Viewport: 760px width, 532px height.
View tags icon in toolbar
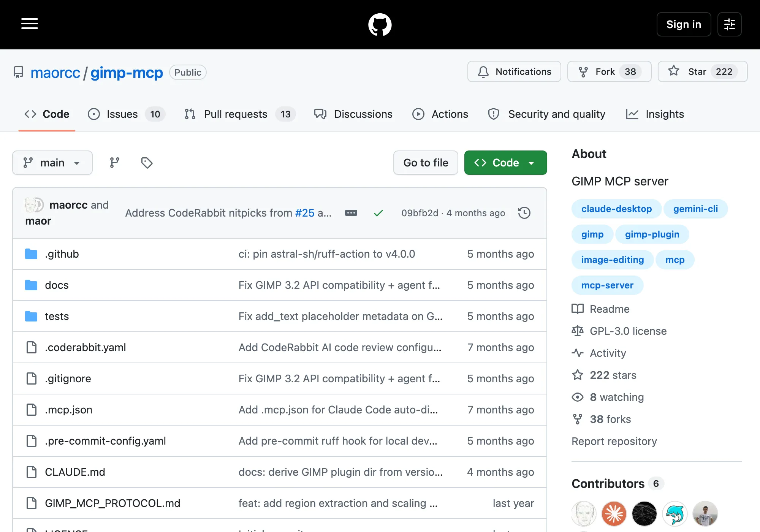(x=147, y=163)
